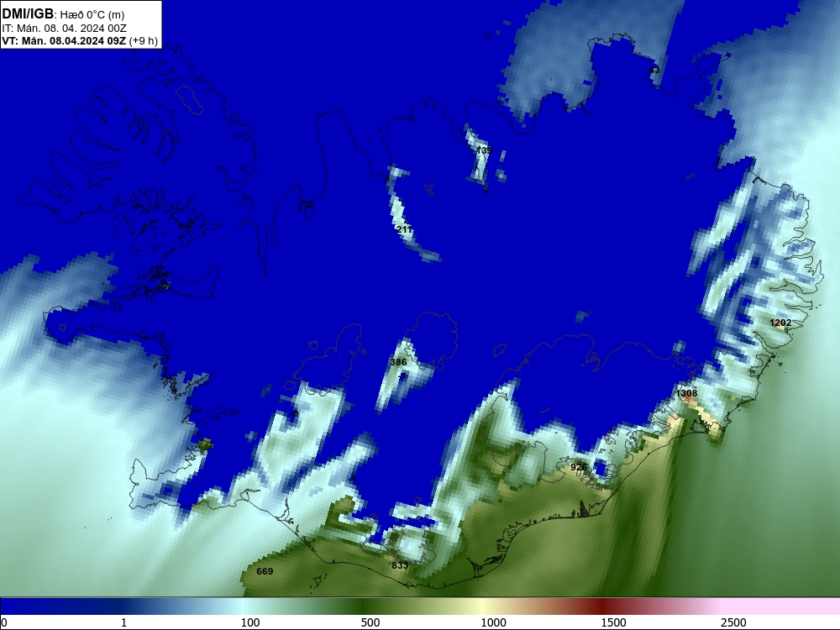Click legend label 1500
The image size is (840, 630).
613,622
